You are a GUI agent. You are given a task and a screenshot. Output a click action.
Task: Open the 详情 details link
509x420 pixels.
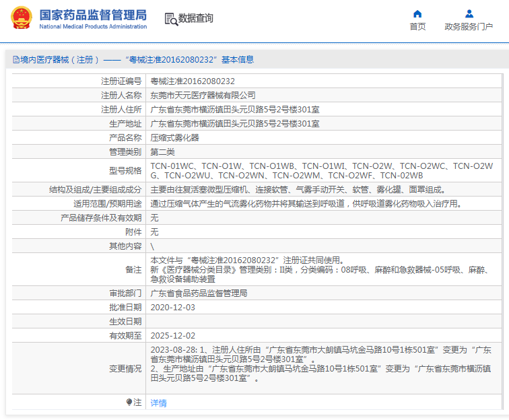point(159,403)
